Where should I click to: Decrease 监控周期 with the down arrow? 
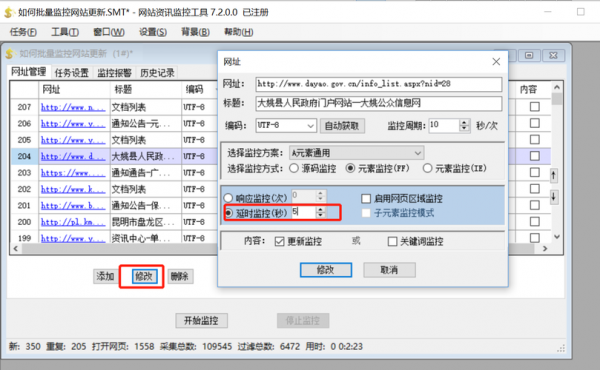click(464, 129)
